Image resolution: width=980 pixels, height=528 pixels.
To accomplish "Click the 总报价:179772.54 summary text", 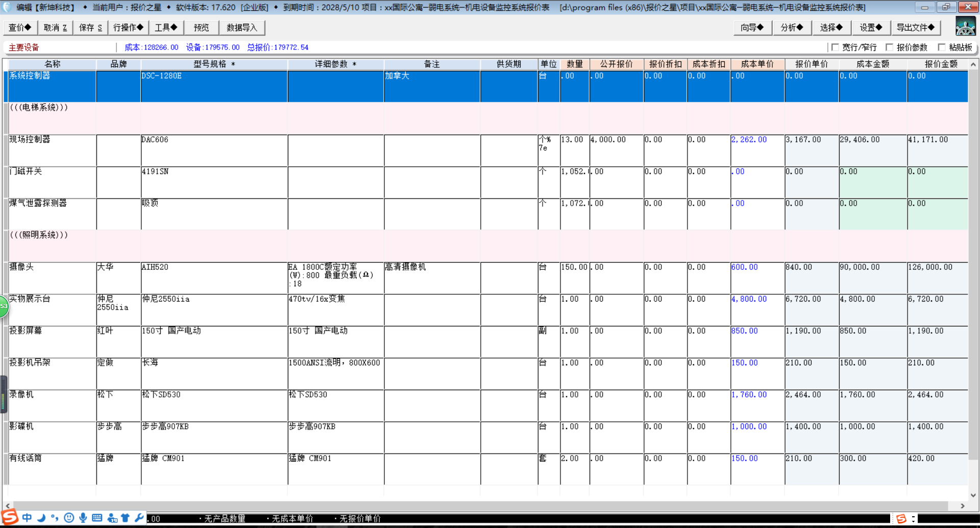I will click(278, 47).
